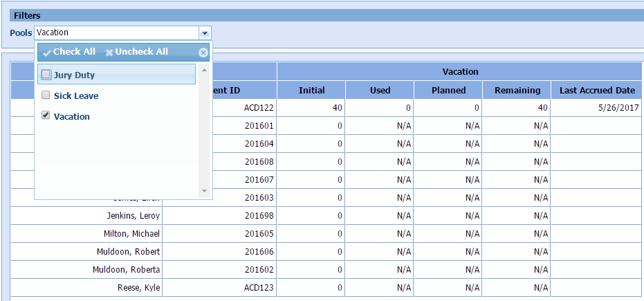Select Last Accrued Date column header
Viewport: 644px width, 301px height.
[597, 90]
